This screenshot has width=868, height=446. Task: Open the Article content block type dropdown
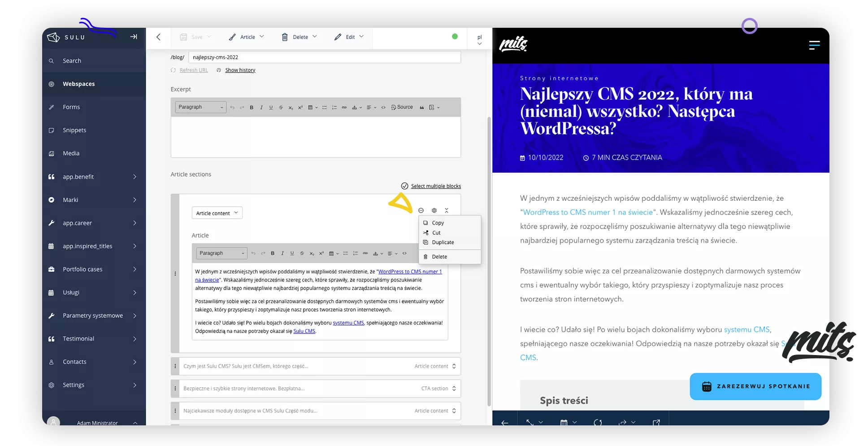point(217,213)
